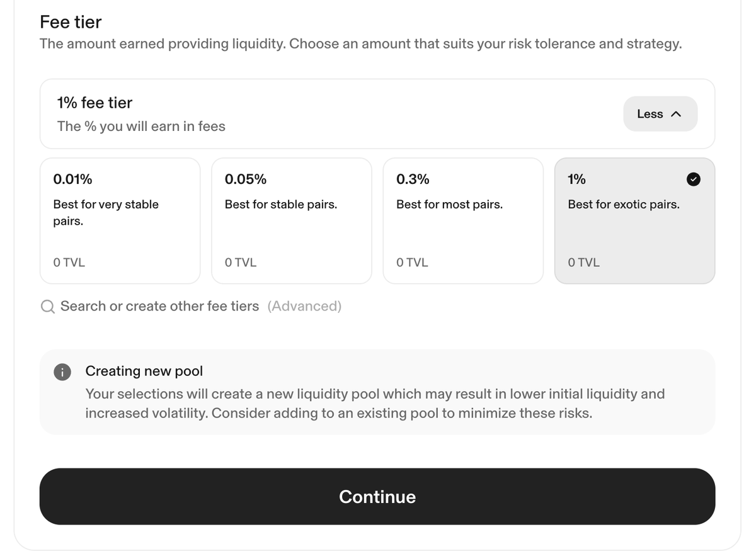Select the 0.01% fee tier card
The height and width of the screenshot is (556, 756).
pyautogui.click(x=120, y=220)
